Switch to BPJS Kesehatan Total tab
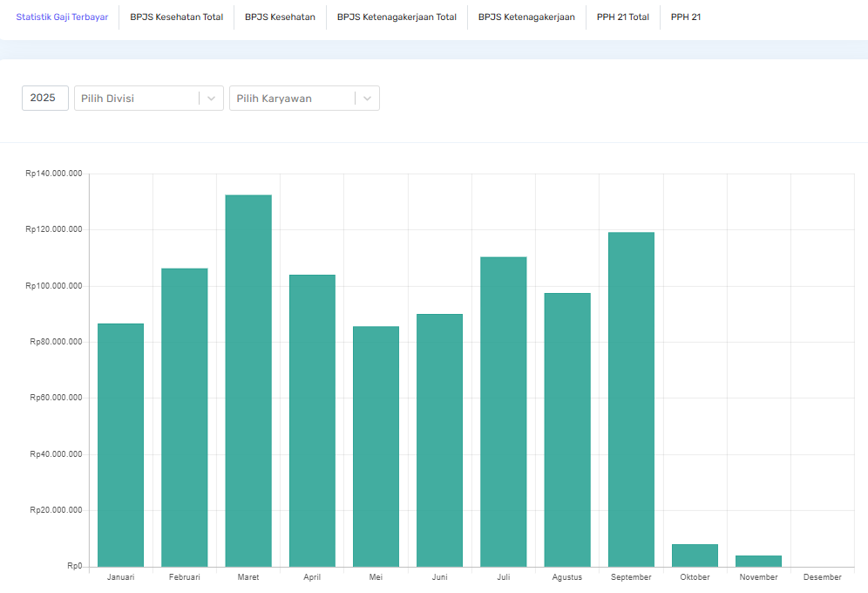 pyautogui.click(x=176, y=17)
